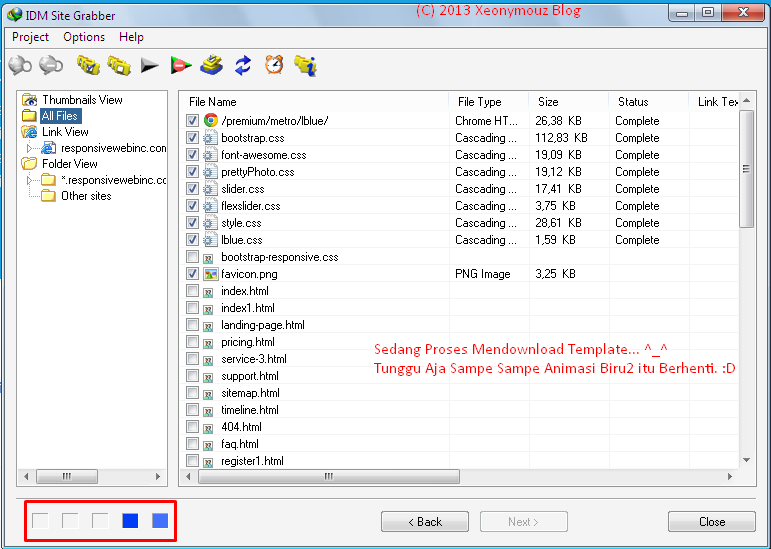Select All Files in the left tree
The height and width of the screenshot is (549, 771).
[60, 116]
